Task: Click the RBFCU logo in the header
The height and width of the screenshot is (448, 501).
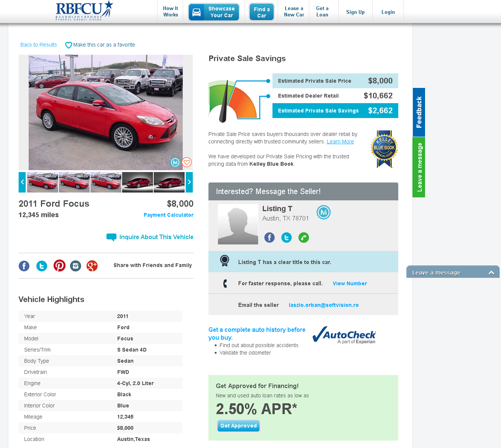Action: (x=84, y=11)
